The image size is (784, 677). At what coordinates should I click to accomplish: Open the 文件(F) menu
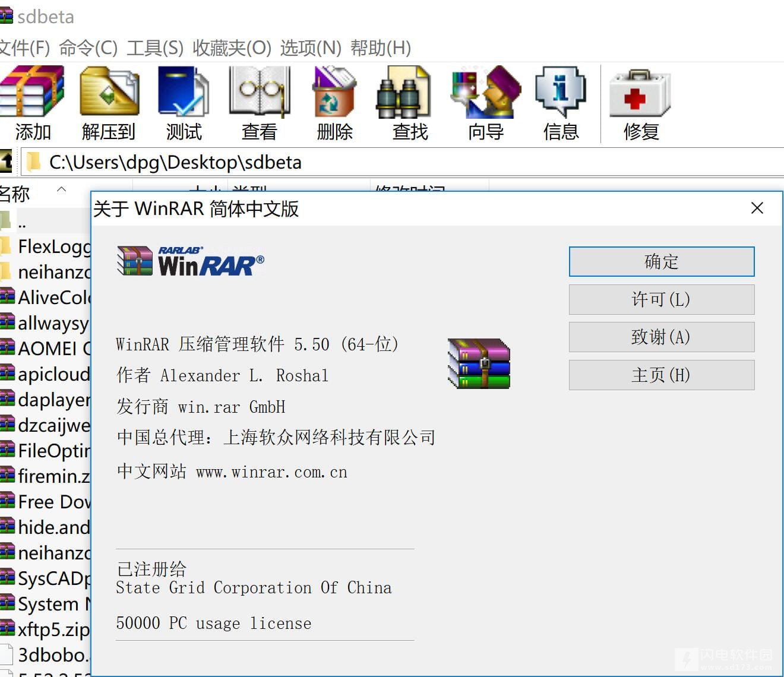[x=24, y=48]
